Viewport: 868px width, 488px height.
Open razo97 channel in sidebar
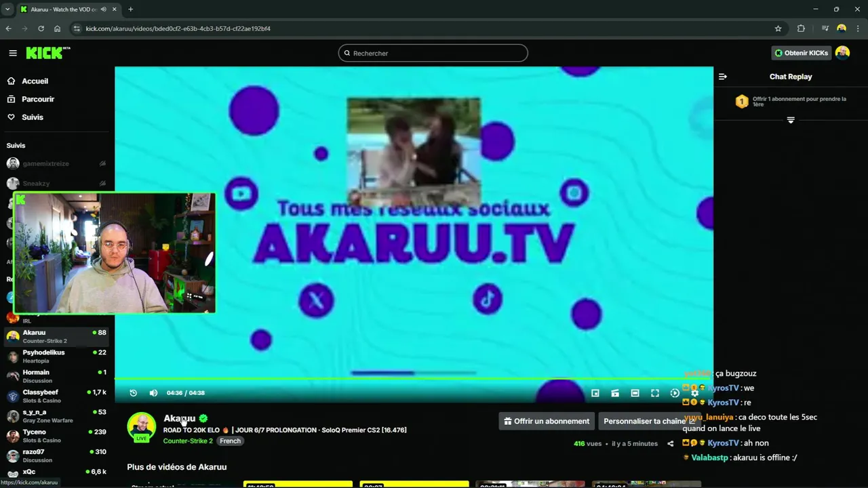pos(57,455)
